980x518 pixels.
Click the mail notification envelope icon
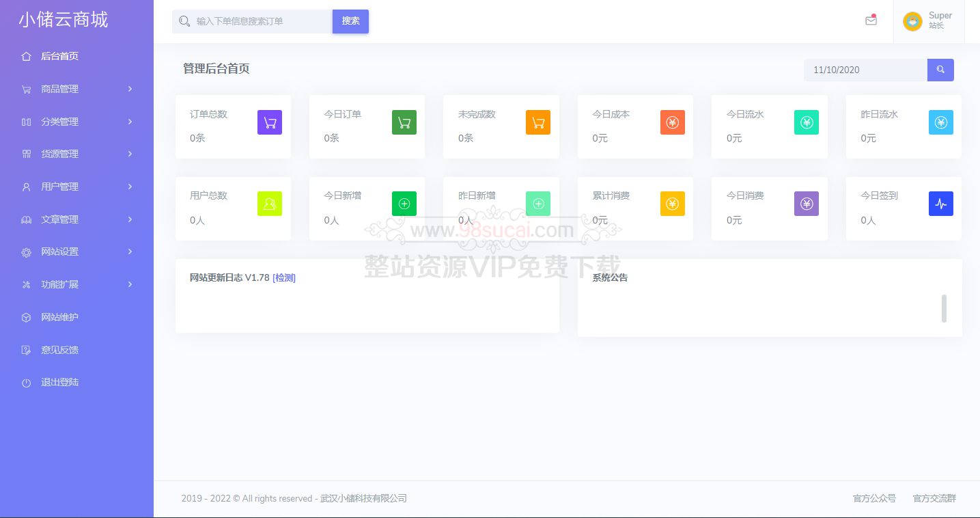[x=871, y=21]
